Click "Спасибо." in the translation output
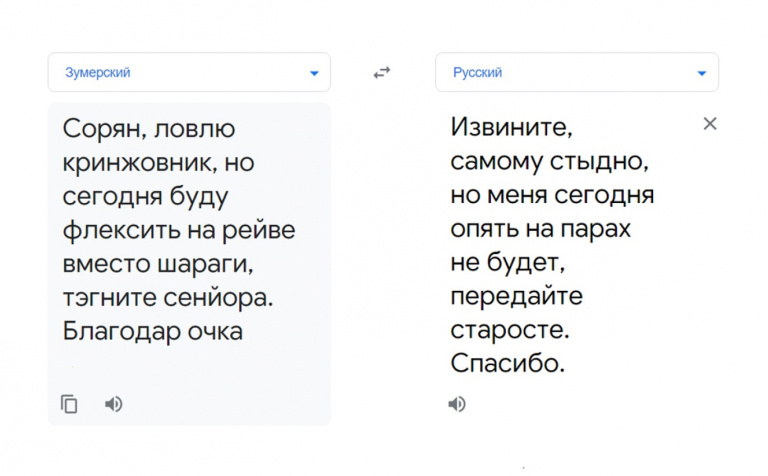Viewport: 768px width, 476px height. point(508,365)
